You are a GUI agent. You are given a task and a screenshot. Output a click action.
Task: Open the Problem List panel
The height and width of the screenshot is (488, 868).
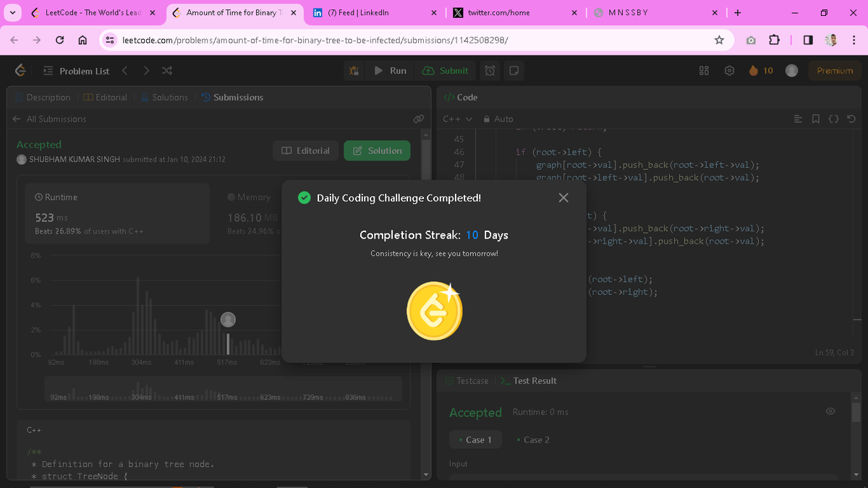click(76, 71)
